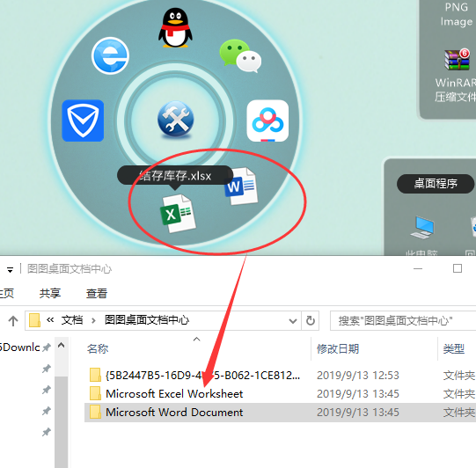Screen dimensions: 476x468
Task: Open the This PC desktop icon
Action: [x=422, y=227]
